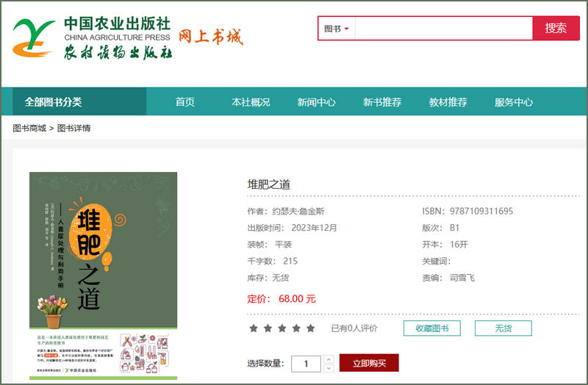588x385 pixels.
Task: Open the 新书推荐 nav item
Action: [381, 102]
